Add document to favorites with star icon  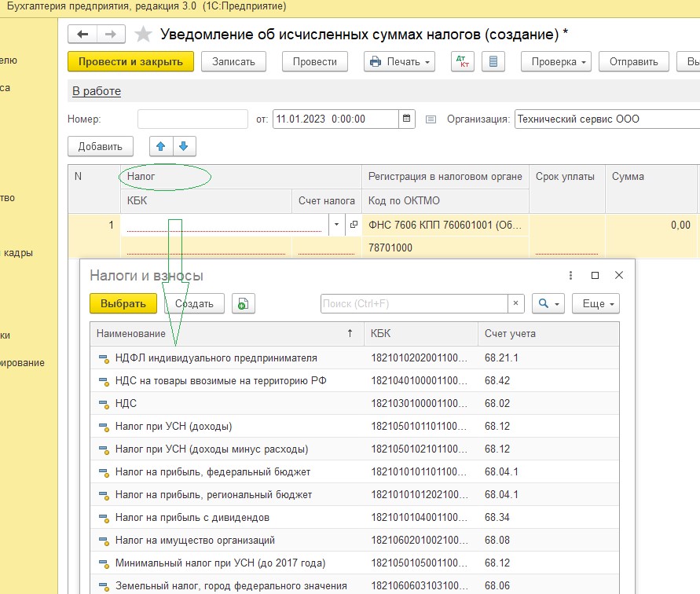[143, 35]
